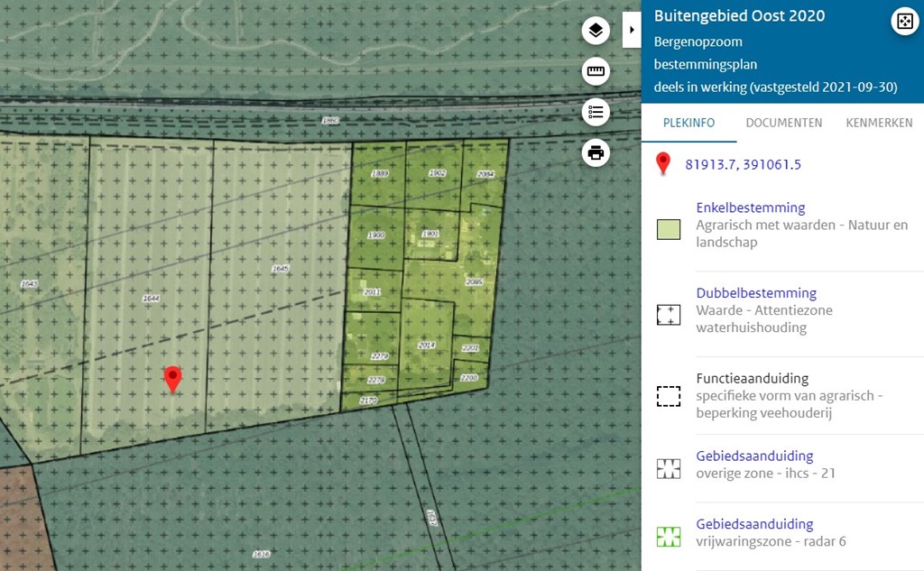This screenshot has height=571, width=924.
Task: Click the red marker pin on map
Action: (172, 379)
